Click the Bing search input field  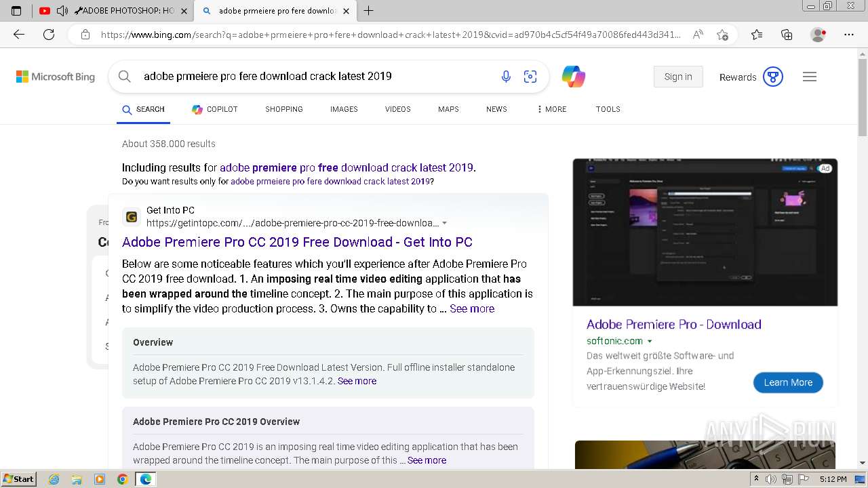(x=315, y=77)
